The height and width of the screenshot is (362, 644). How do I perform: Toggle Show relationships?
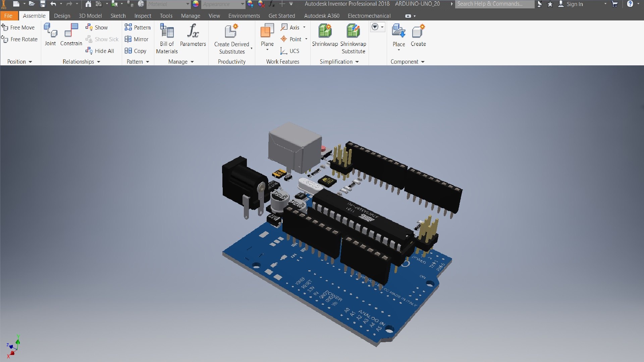click(97, 27)
